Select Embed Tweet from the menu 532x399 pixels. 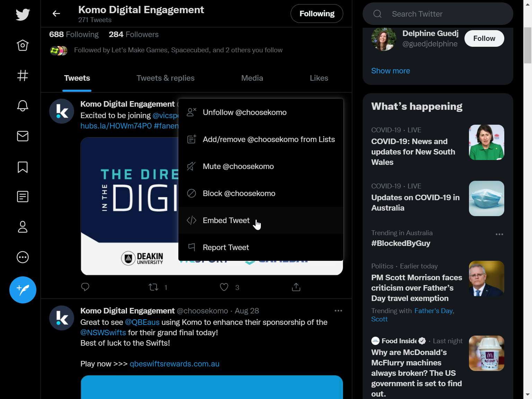226,221
